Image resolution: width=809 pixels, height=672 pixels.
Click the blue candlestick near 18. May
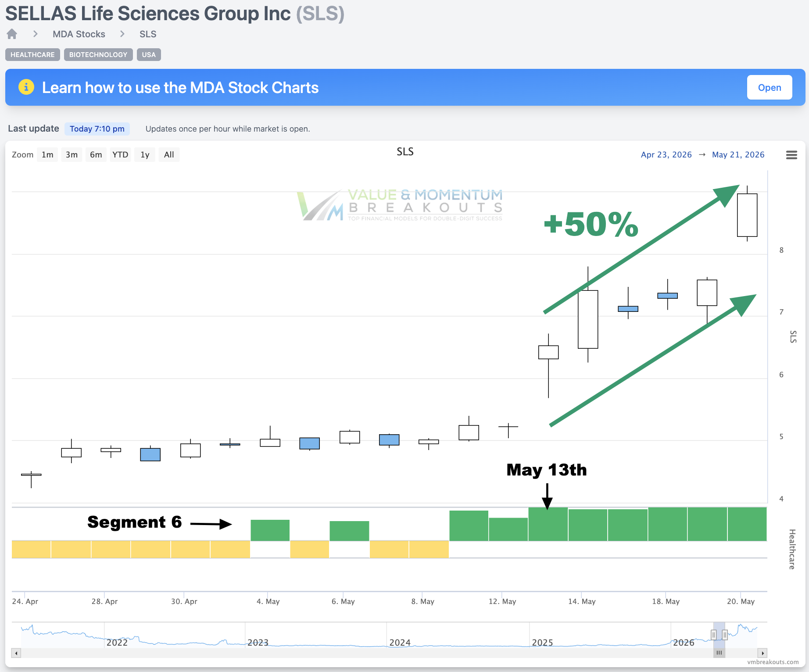pos(667,296)
